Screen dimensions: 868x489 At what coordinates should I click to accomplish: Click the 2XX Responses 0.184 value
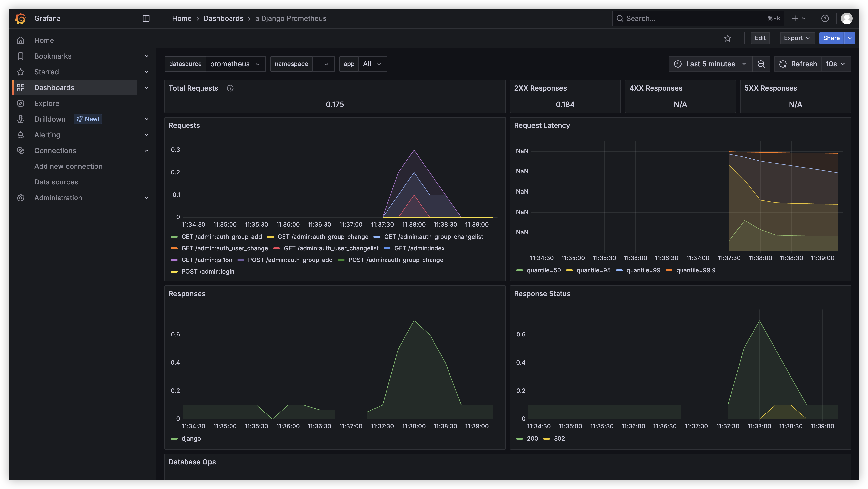pyautogui.click(x=565, y=104)
